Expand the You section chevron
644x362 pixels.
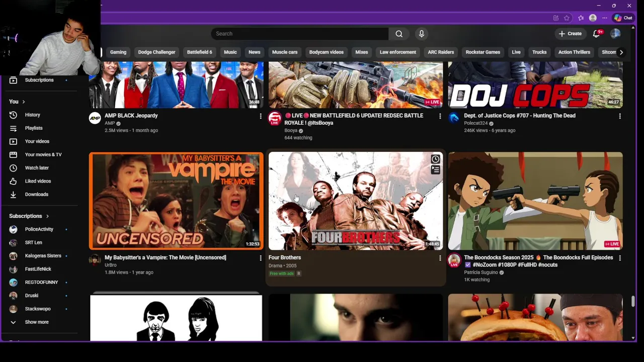pyautogui.click(x=23, y=102)
